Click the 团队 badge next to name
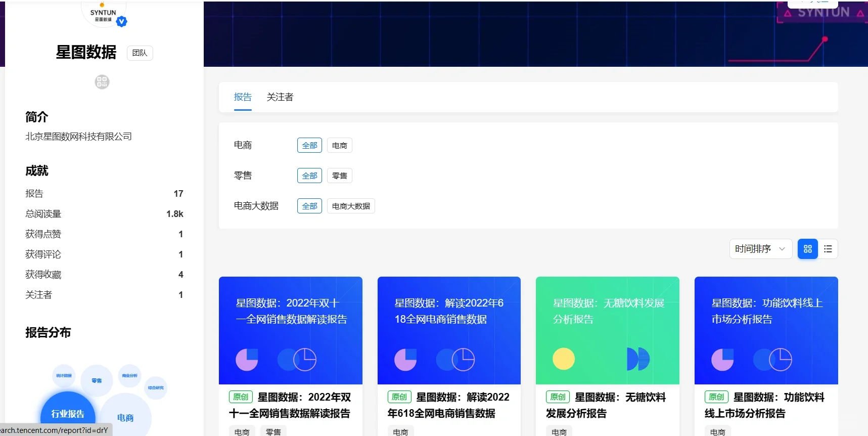868x436 pixels. (x=140, y=53)
